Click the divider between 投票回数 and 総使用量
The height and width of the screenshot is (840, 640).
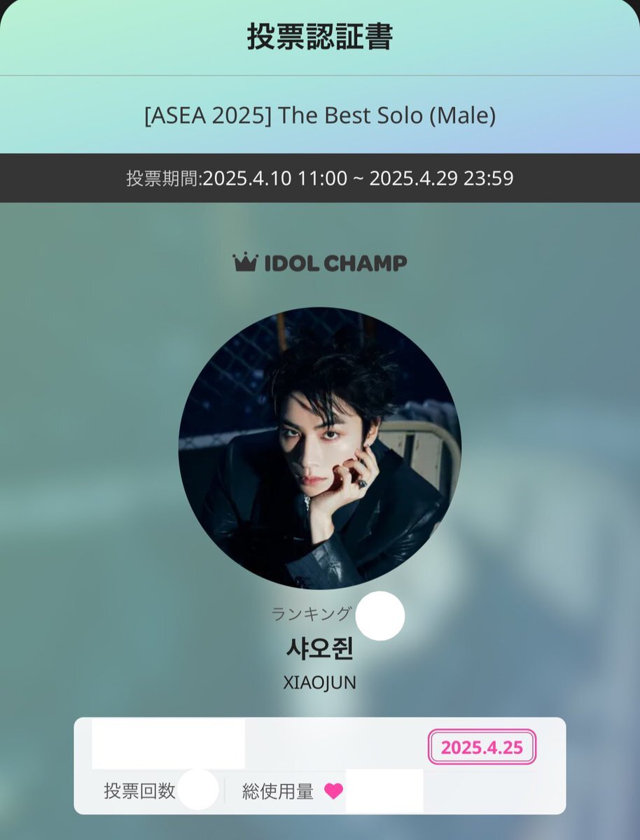[224, 791]
